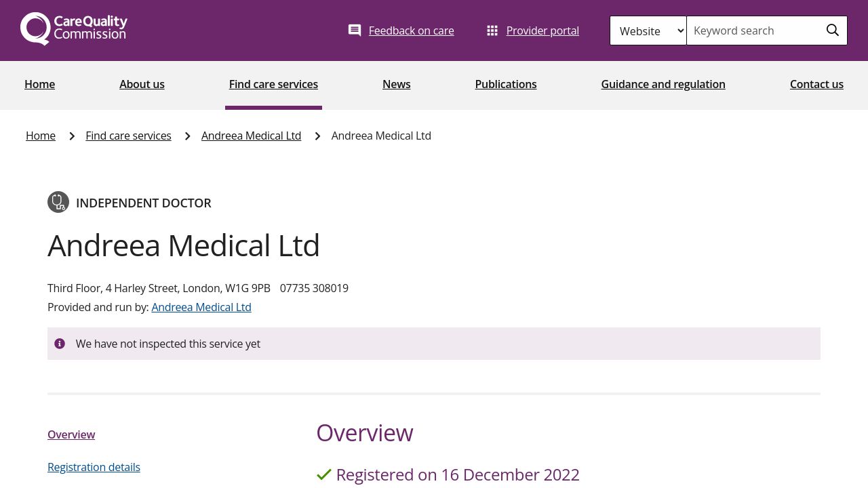Open provider Andreea Medical Ltd link

pyautogui.click(x=201, y=307)
